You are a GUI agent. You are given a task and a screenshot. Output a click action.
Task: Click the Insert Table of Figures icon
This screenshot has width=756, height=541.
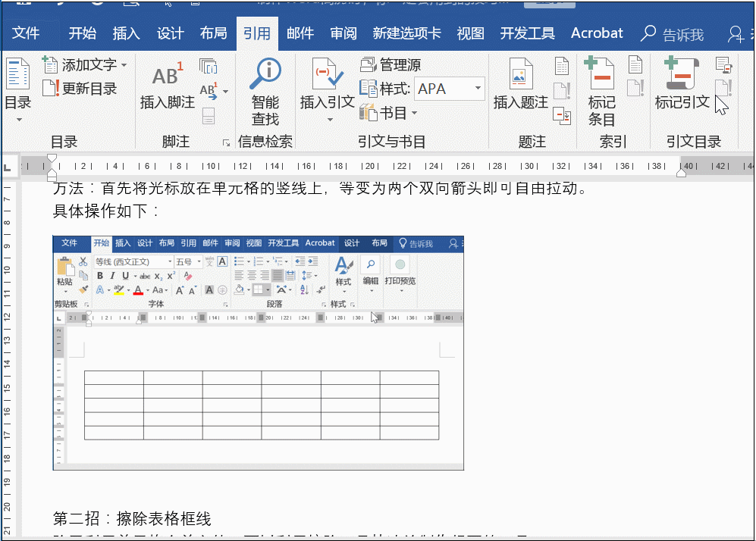pyautogui.click(x=562, y=66)
